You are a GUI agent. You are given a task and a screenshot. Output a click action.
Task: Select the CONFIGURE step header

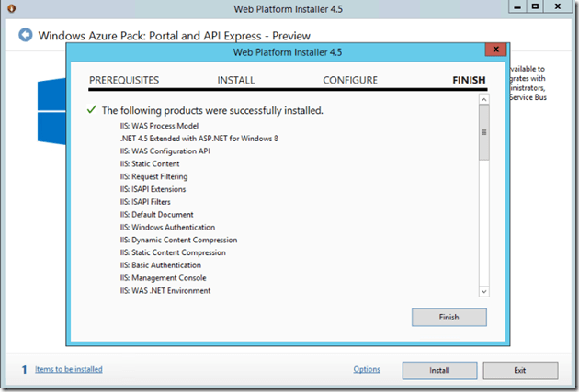point(350,81)
